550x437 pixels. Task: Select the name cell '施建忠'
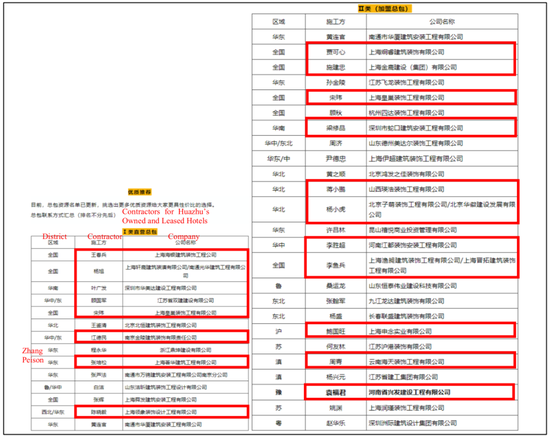[x=336, y=67]
